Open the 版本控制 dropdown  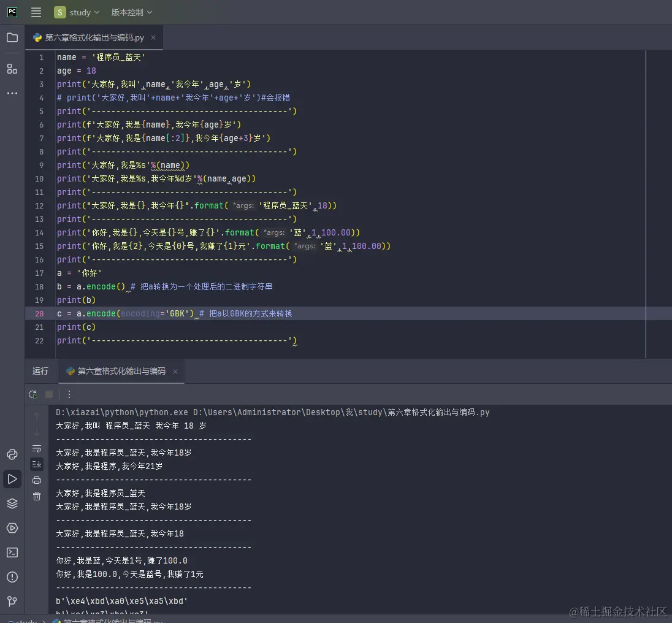132,12
